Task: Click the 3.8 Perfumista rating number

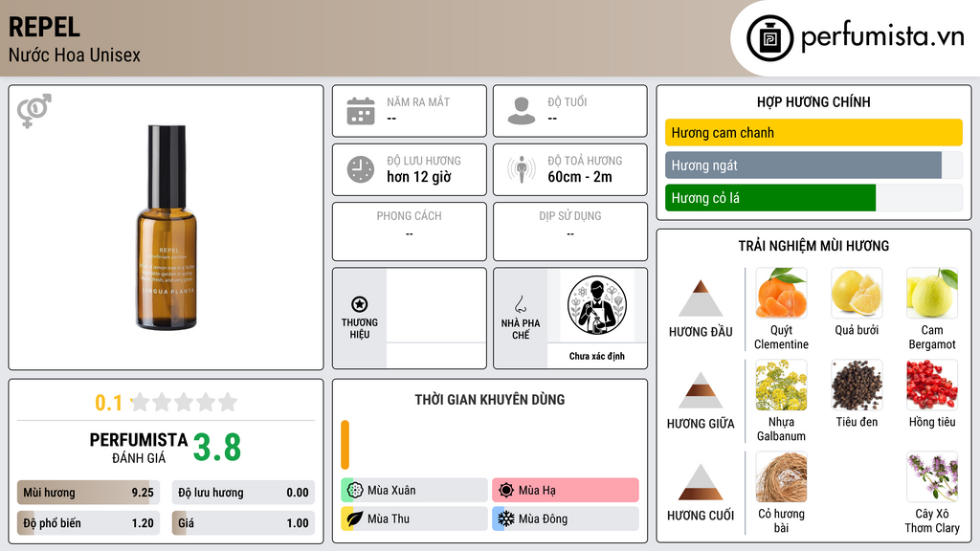Action: pos(217,448)
